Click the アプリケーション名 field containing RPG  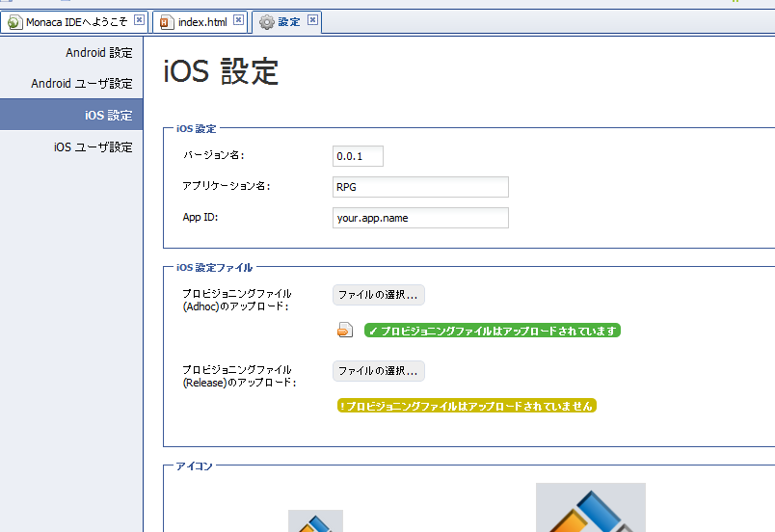pos(420,187)
